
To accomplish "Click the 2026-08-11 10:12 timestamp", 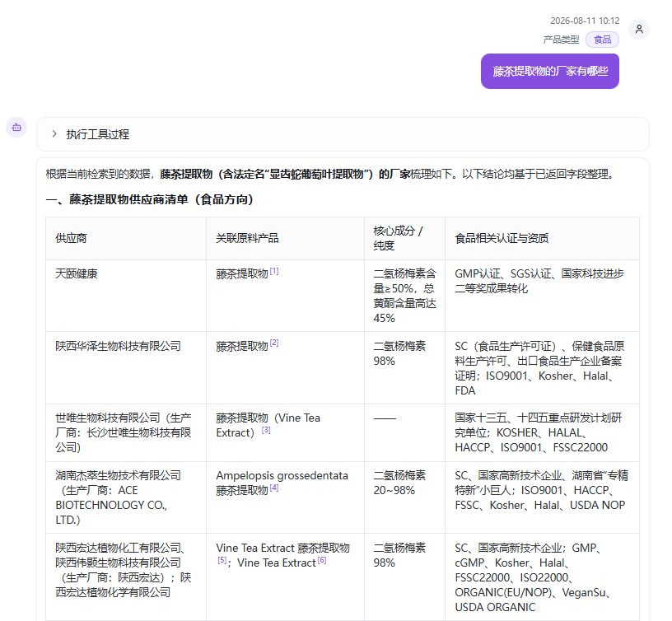I will click(x=585, y=21).
